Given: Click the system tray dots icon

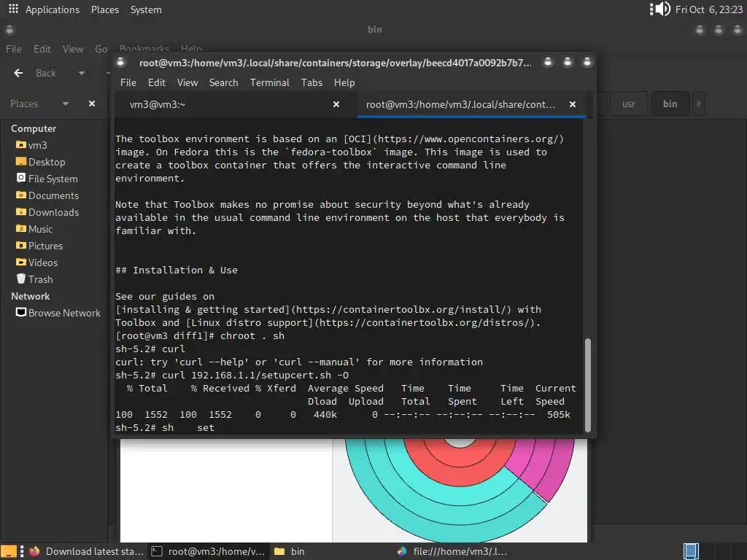Looking at the screenshot, I should [x=651, y=9].
